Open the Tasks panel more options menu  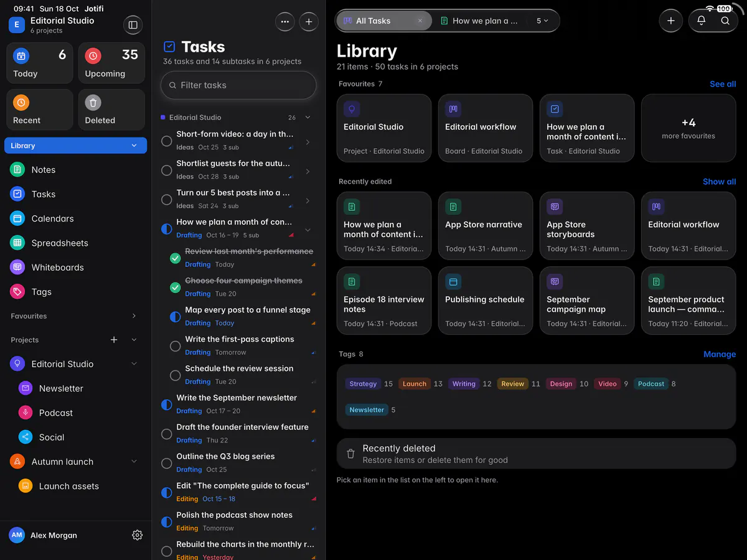tap(285, 22)
